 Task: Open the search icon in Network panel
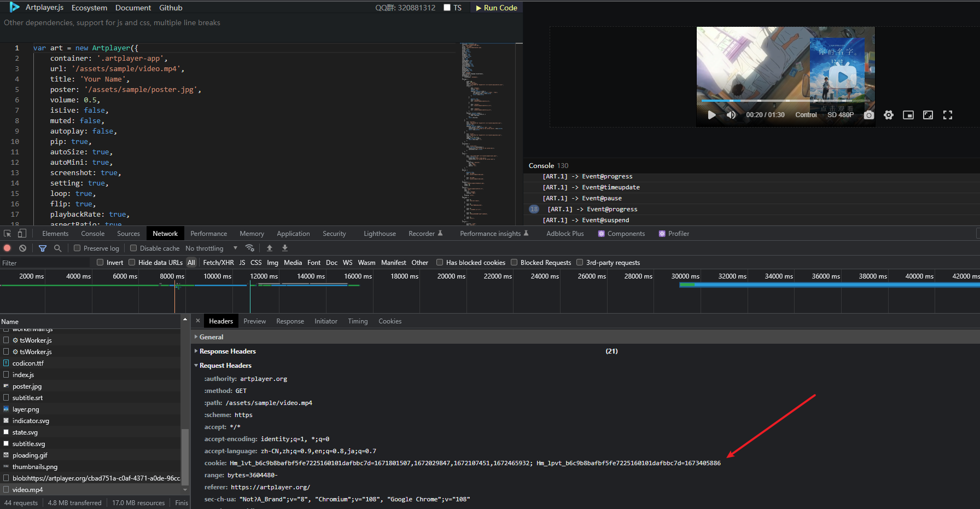(57, 248)
